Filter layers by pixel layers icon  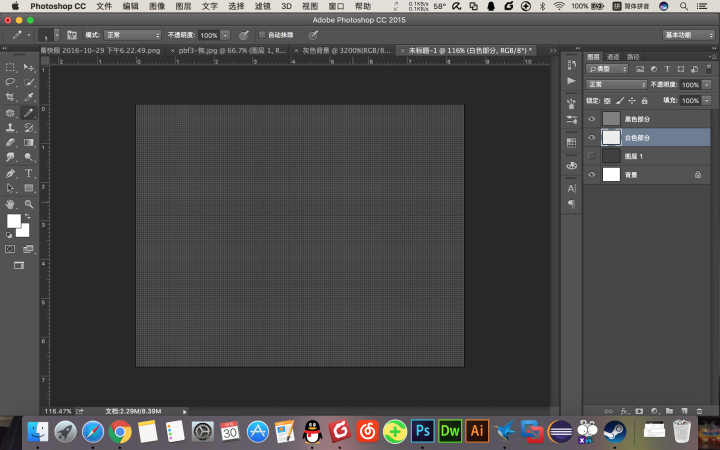640,69
